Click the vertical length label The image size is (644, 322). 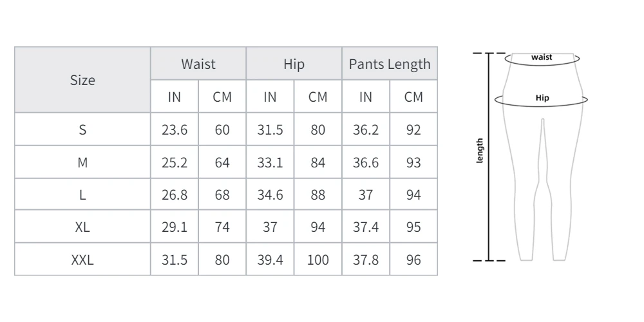480,151
